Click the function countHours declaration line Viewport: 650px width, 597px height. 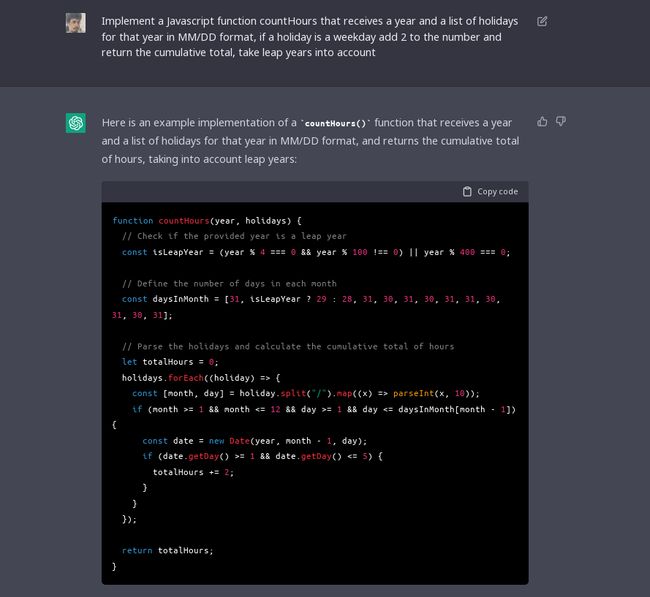tap(207, 220)
